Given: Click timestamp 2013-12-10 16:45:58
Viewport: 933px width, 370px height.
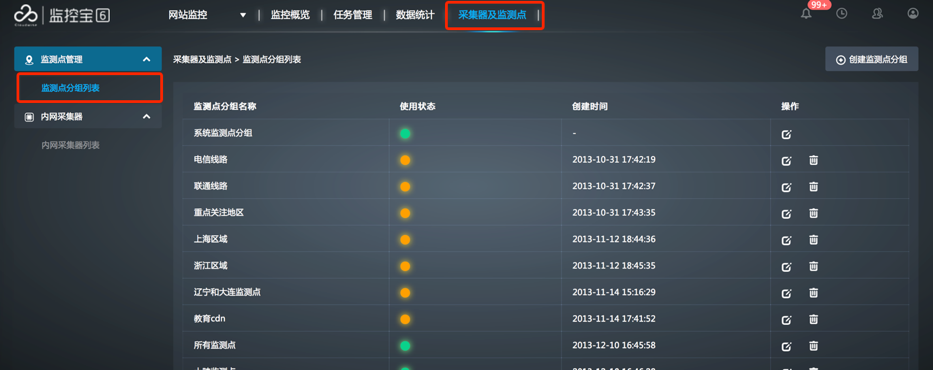Looking at the screenshot, I should (613, 346).
